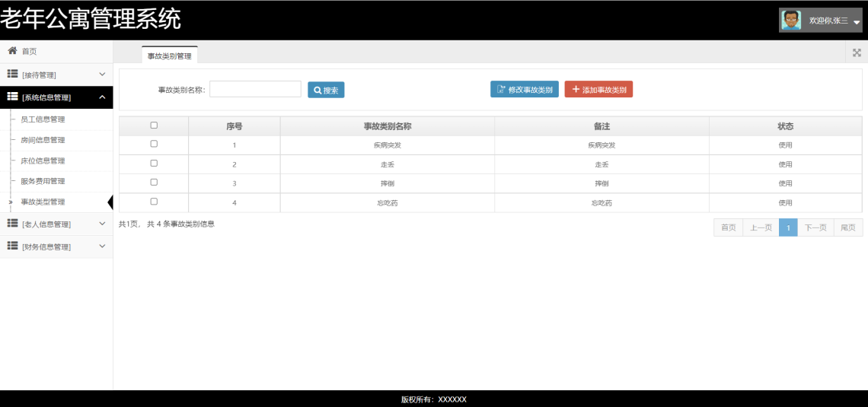This screenshot has width=868, height=407.
Task: Click the list icon next to [财务信息管理]
Action: (x=12, y=246)
